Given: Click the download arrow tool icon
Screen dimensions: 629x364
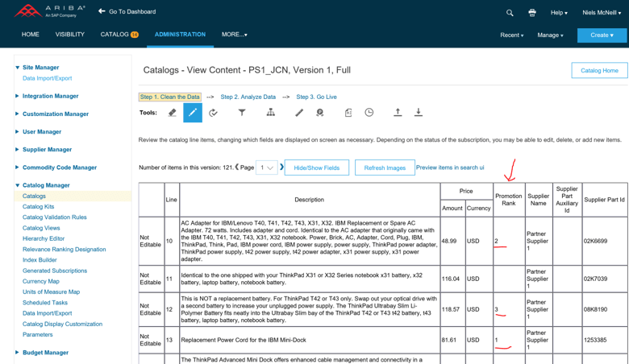Looking at the screenshot, I should pos(419,113).
